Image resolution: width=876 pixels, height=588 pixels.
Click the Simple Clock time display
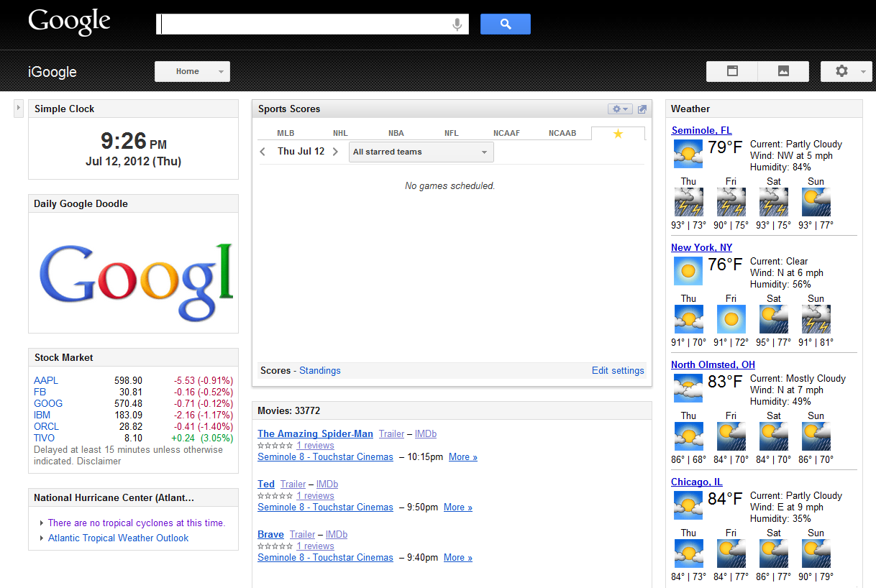tap(134, 140)
